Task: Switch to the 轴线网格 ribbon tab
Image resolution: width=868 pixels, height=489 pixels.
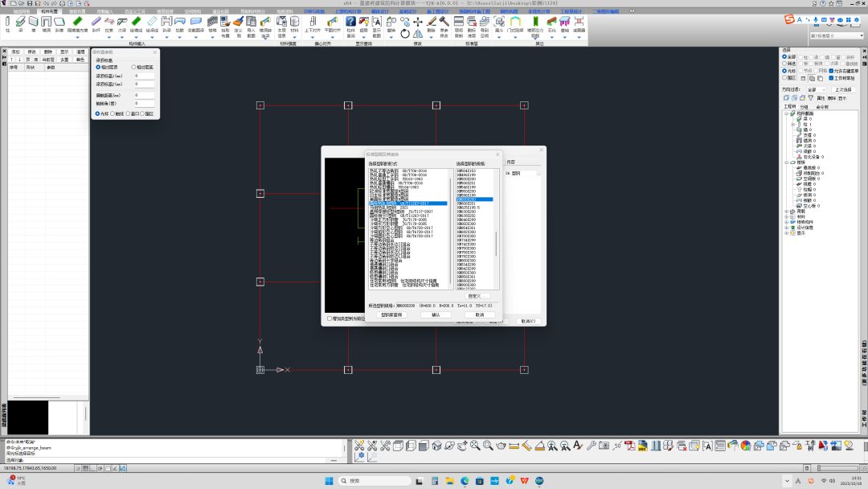Action: coord(22,11)
